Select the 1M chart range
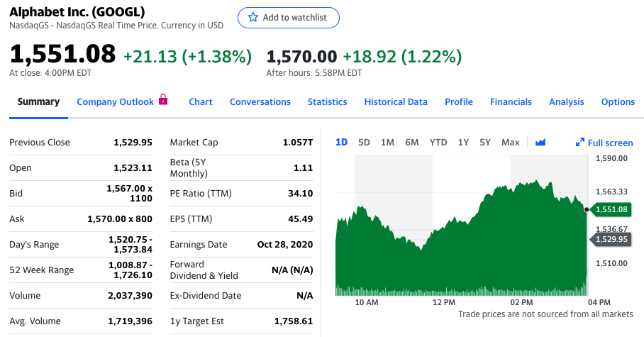The height and width of the screenshot is (337, 644). 387,142
